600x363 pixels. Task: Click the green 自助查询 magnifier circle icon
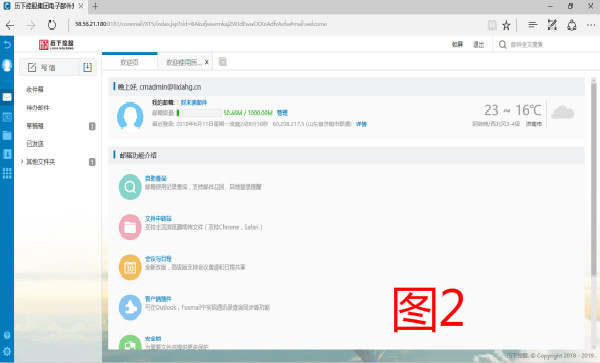pos(130,187)
